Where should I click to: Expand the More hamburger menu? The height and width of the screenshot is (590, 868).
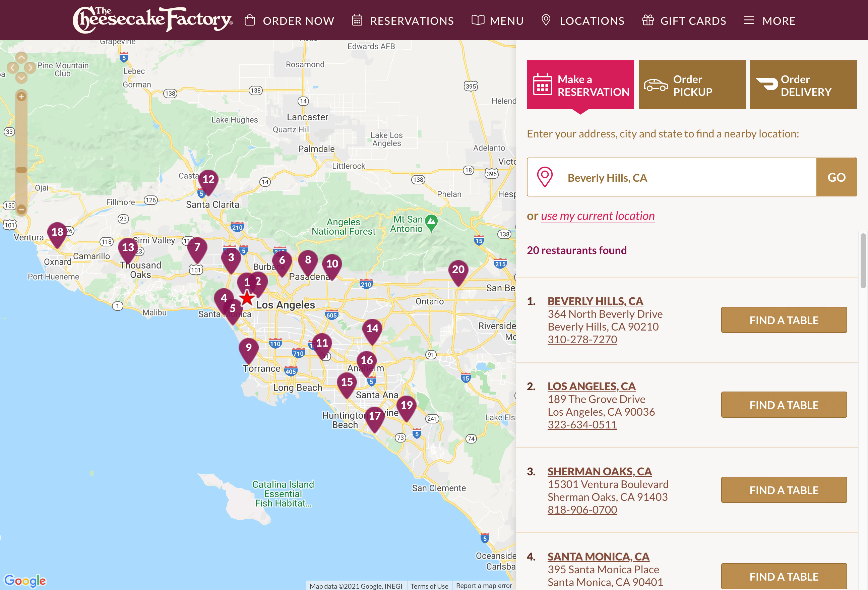769,20
